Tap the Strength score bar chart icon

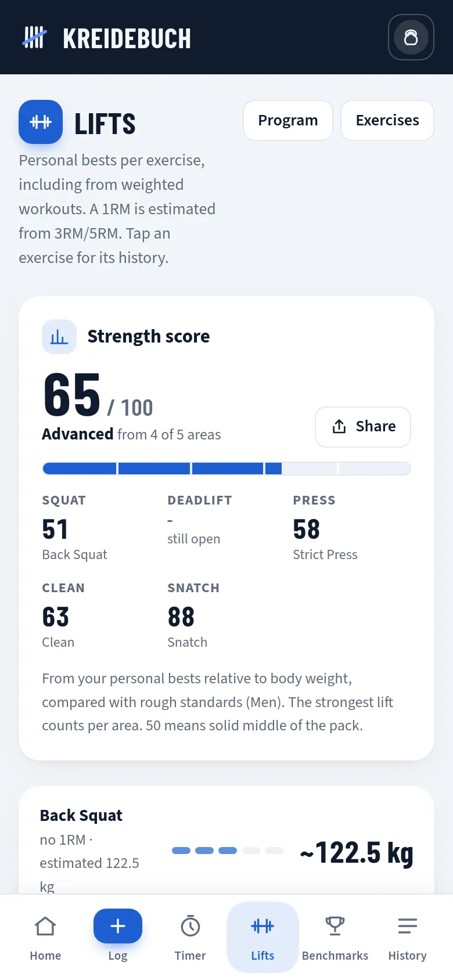[x=59, y=337]
